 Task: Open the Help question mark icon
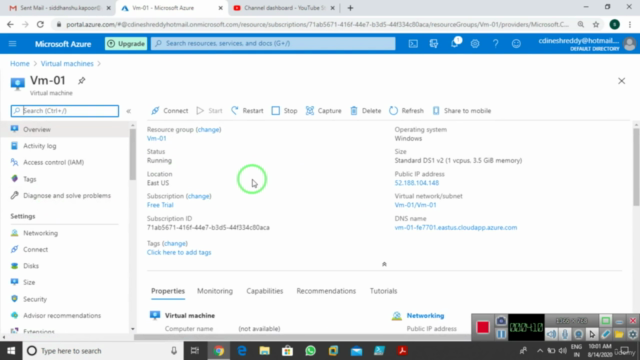(496, 44)
